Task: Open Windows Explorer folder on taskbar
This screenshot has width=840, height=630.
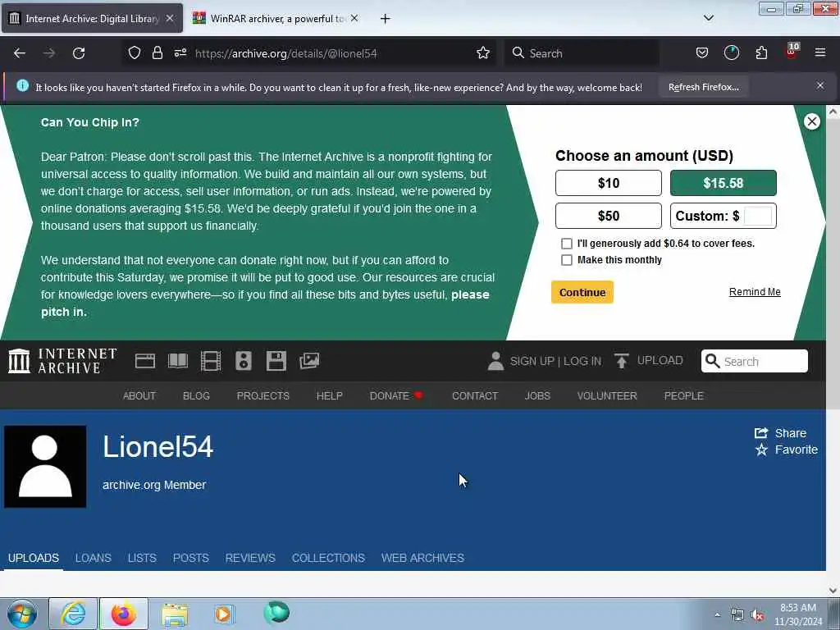Action: [175, 614]
